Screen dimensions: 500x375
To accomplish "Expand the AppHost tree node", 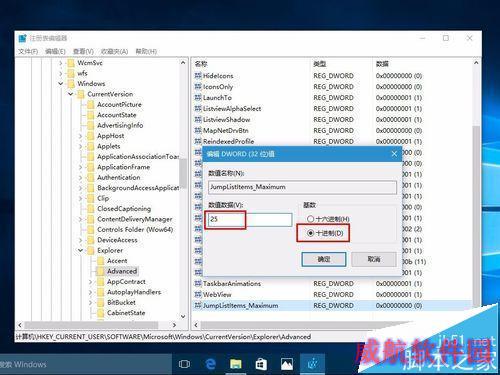I will (x=80, y=136).
